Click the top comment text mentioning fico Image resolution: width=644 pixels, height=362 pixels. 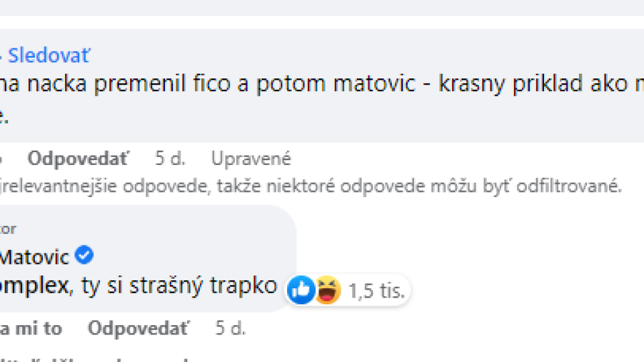point(322,84)
